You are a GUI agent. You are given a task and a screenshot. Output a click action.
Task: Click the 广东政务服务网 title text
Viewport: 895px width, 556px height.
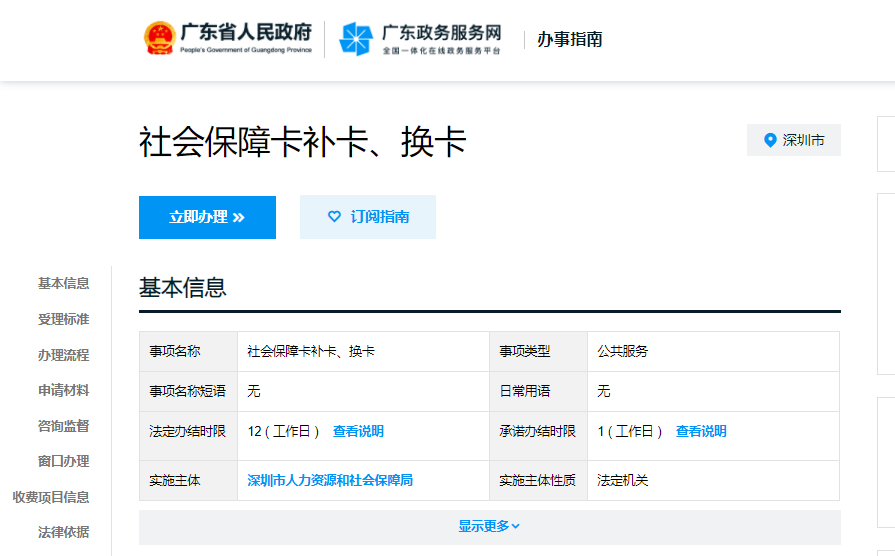[441, 33]
